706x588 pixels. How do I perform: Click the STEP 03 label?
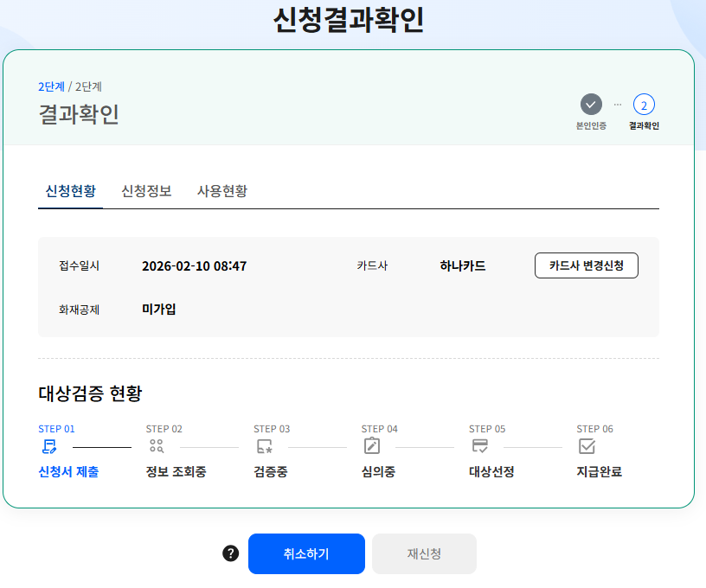272,429
